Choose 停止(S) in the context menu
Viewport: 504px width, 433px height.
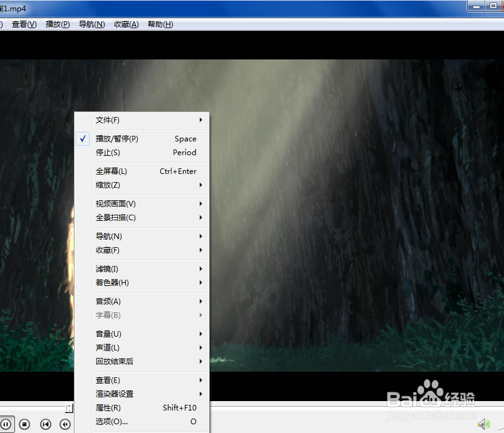[141, 153]
